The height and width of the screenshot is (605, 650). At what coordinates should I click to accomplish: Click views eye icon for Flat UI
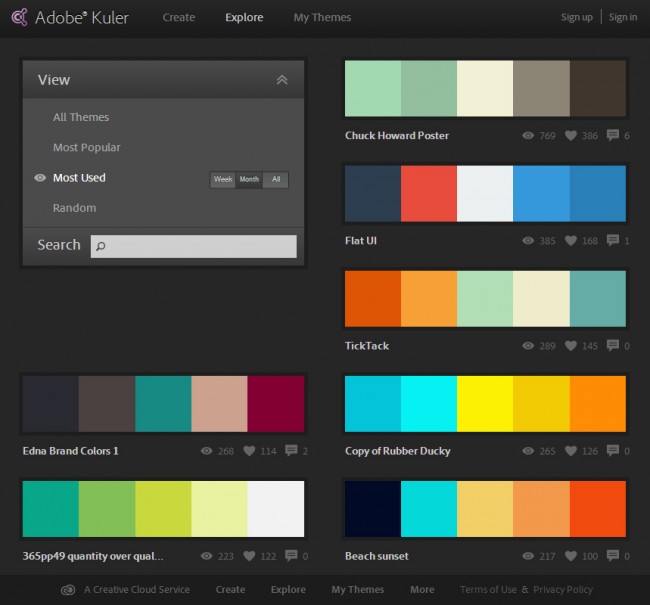(528, 241)
